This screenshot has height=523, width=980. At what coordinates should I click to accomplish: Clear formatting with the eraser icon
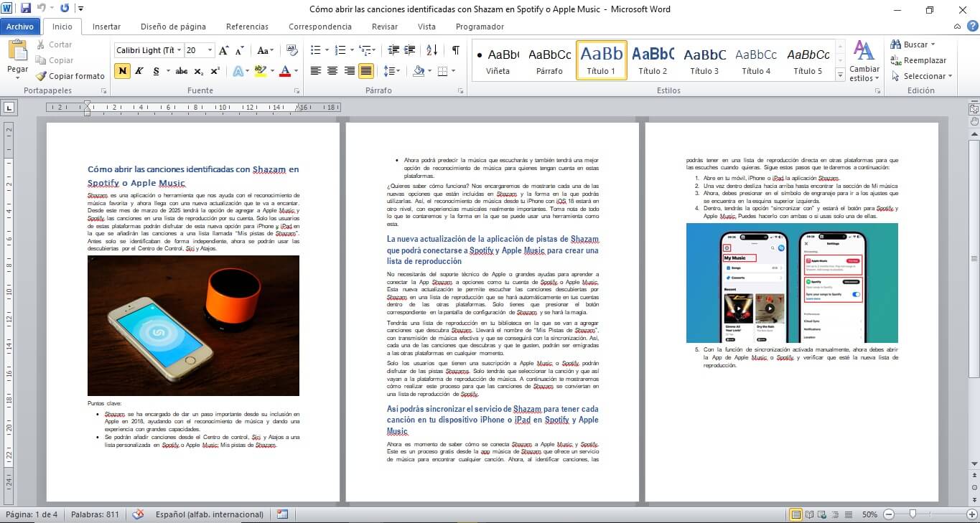coord(291,50)
